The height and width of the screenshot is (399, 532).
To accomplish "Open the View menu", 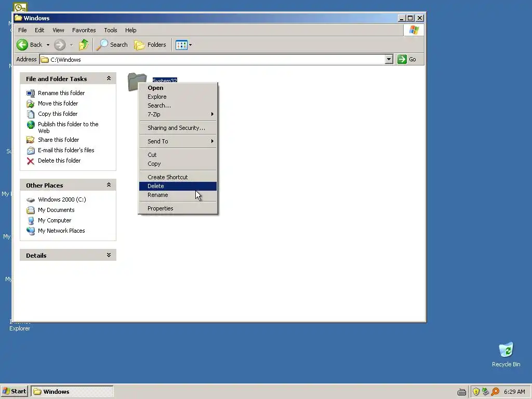I will click(58, 30).
